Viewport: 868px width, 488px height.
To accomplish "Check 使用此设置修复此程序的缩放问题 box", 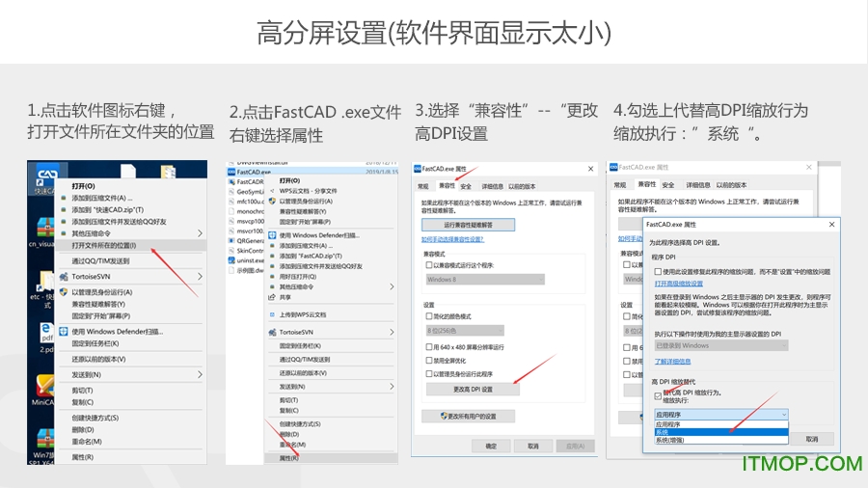I will click(658, 272).
